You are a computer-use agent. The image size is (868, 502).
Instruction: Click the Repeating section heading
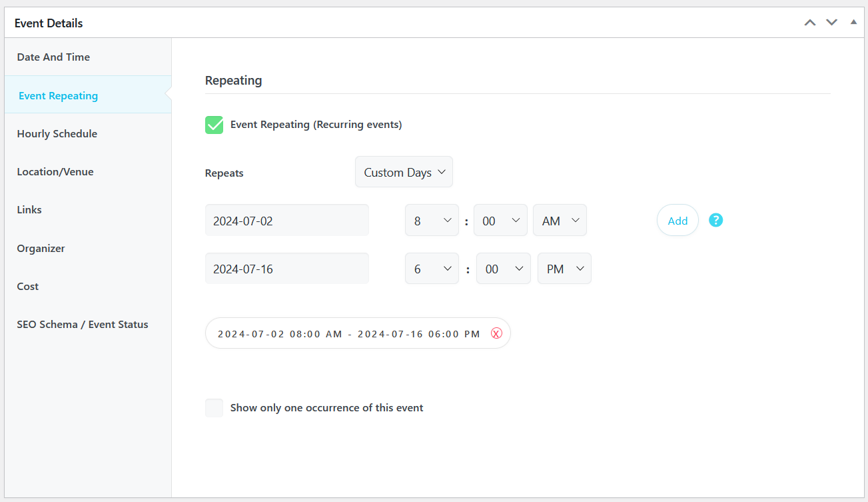click(233, 80)
